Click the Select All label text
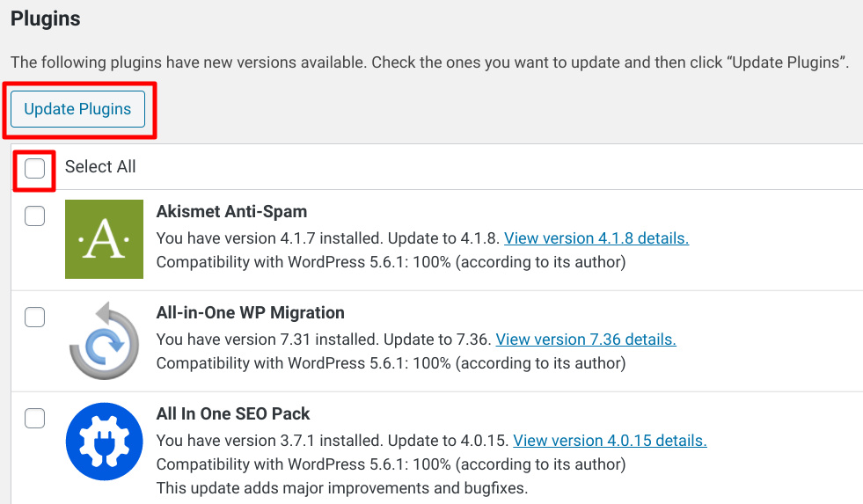Viewport: 863px width, 504px height. [100, 167]
